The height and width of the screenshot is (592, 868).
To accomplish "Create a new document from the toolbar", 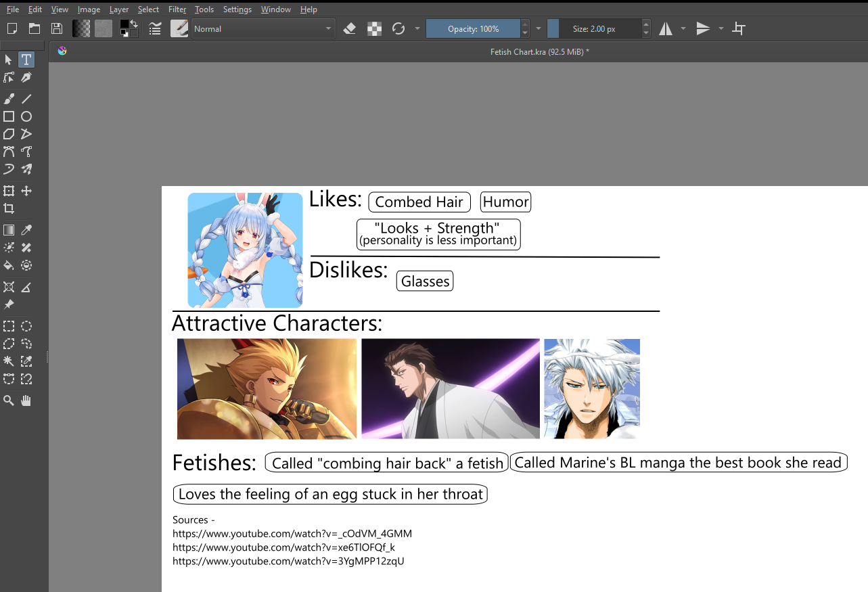I will [12, 28].
